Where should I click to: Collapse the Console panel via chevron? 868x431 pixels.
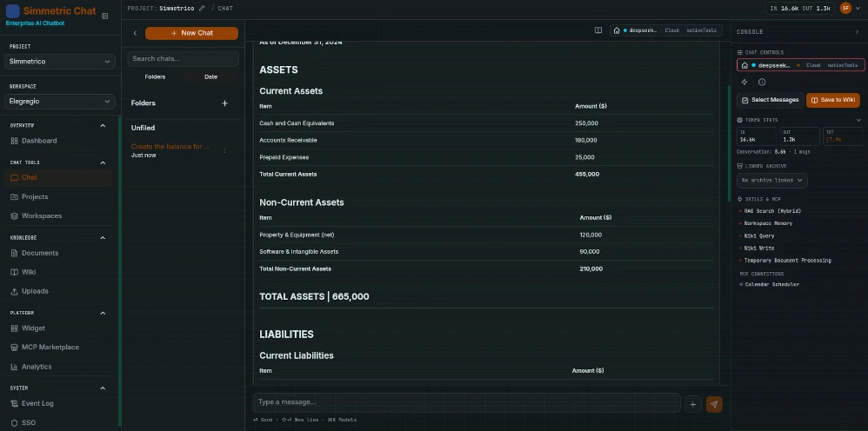coord(858,32)
